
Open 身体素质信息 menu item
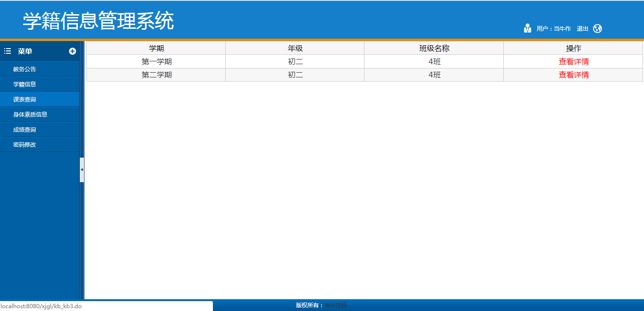click(40, 115)
